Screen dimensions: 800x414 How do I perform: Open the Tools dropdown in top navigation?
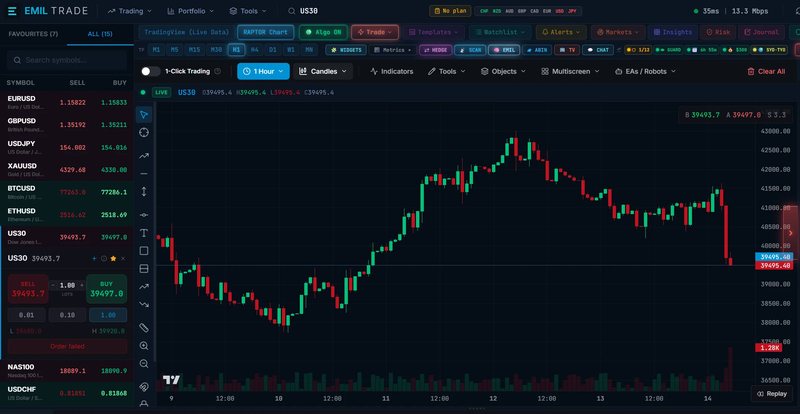click(x=247, y=11)
